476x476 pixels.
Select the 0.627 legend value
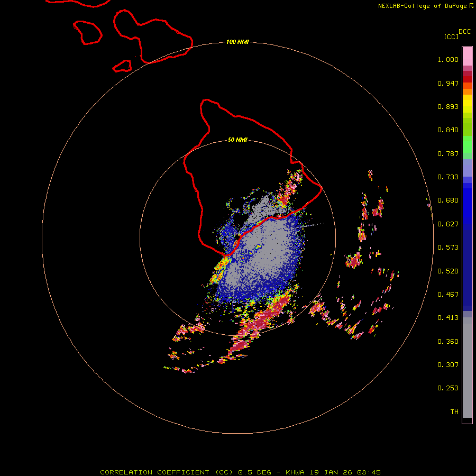[448, 224]
